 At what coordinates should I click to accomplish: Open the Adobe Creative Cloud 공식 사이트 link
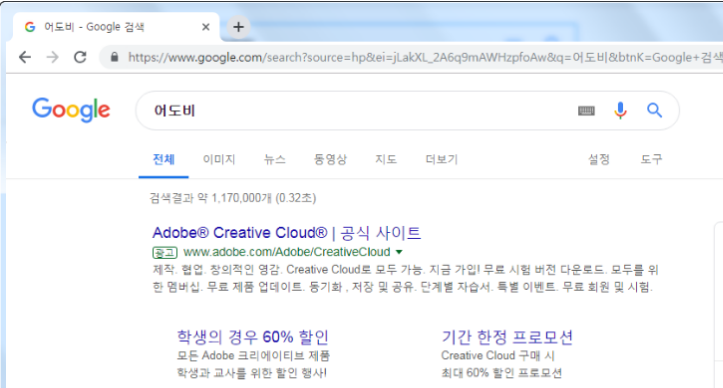pos(286,233)
